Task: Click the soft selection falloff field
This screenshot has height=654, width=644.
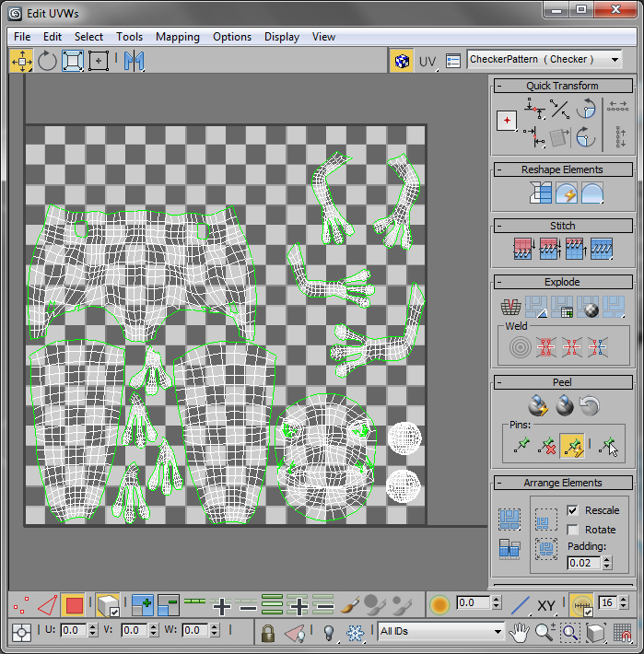Action: pos(473,602)
